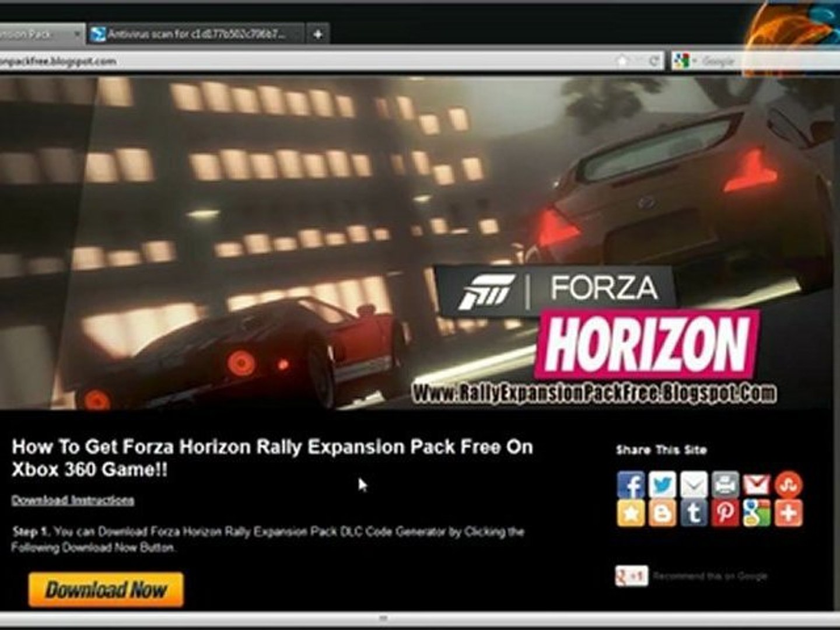Screen dimensions: 840x630
Task: Share the site by email envelope icon
Action: (694, 485)
